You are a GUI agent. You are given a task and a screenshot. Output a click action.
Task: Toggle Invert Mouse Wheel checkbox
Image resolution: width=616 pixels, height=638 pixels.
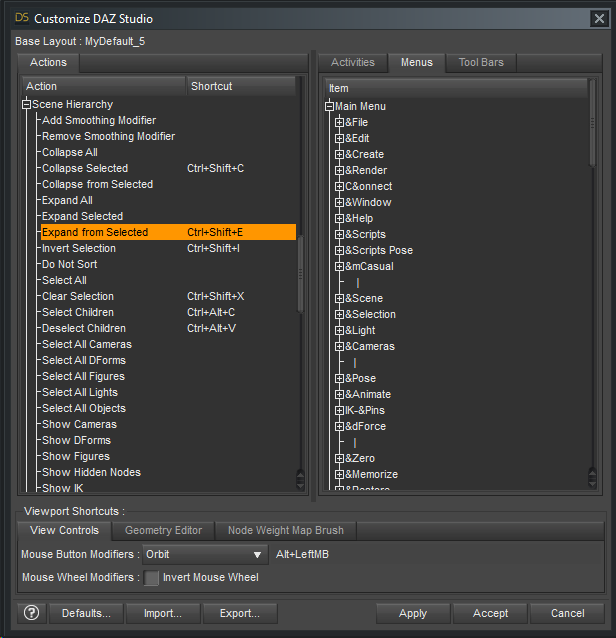[x=151, y=578]
